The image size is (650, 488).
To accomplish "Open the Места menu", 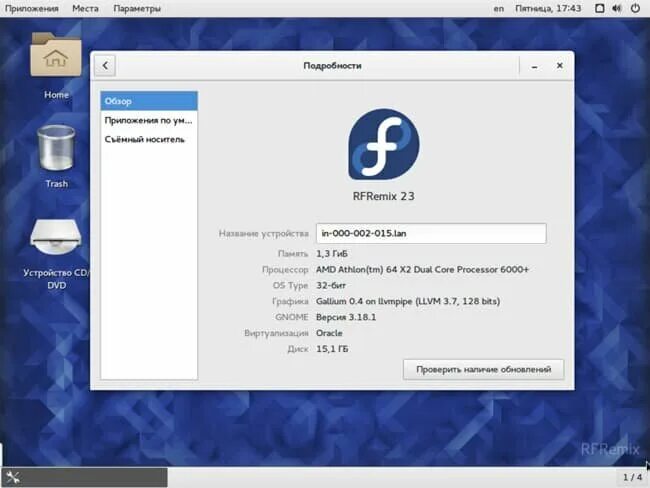I will click(85, 8).
